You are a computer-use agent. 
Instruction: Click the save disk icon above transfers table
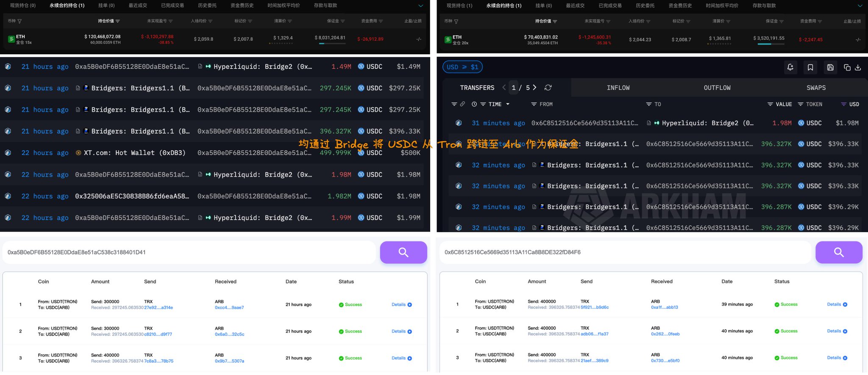coord(830,67)
